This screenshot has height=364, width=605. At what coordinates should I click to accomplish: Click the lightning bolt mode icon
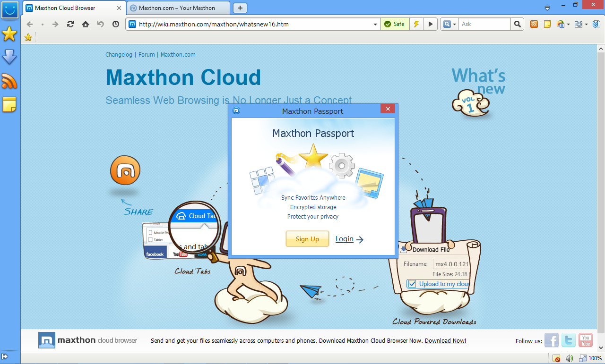416,24
